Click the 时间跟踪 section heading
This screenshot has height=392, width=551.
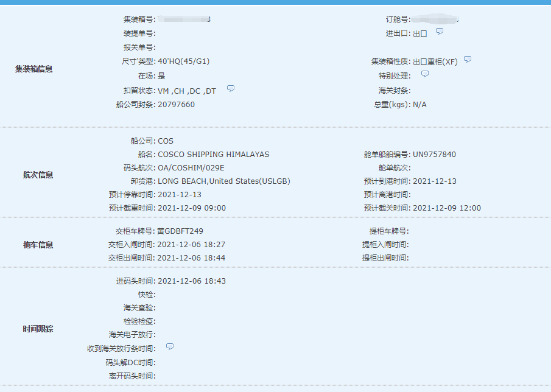tap(38, 329)
